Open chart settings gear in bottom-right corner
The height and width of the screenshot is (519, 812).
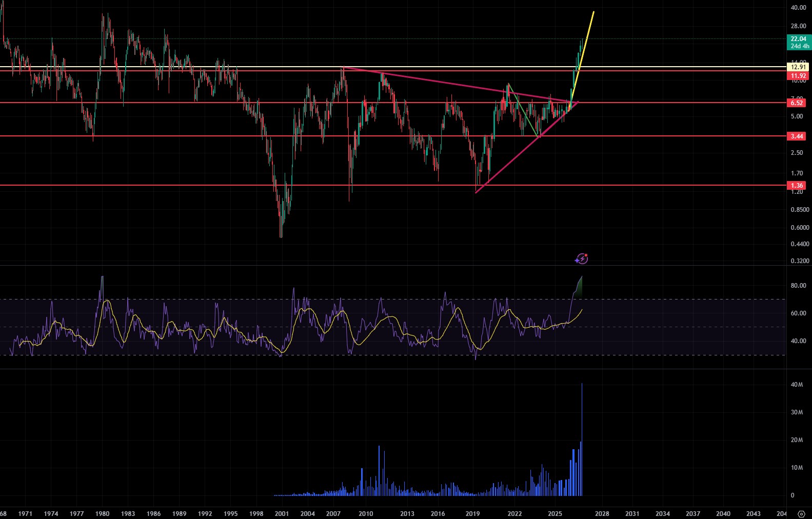(x=801, y=513)
